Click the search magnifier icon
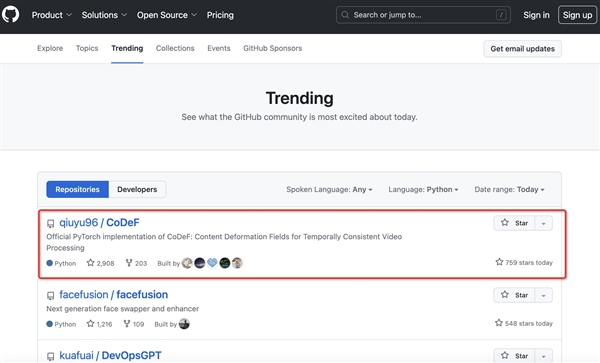The height and width of the screenshot is (363, 600). (345, 15)
